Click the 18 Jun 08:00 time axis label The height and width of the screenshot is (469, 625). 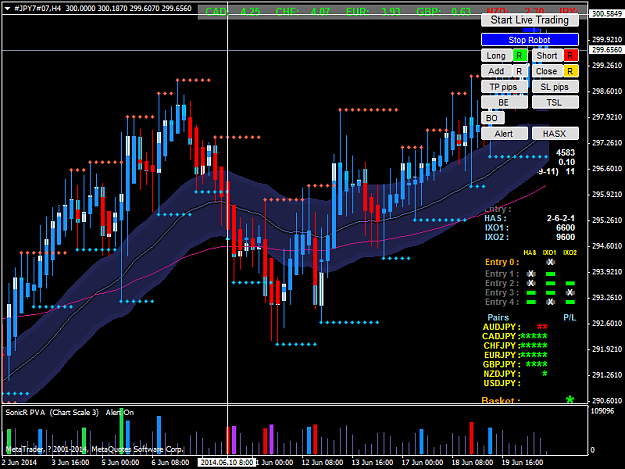pyautogui.click(x=472, y=462)
